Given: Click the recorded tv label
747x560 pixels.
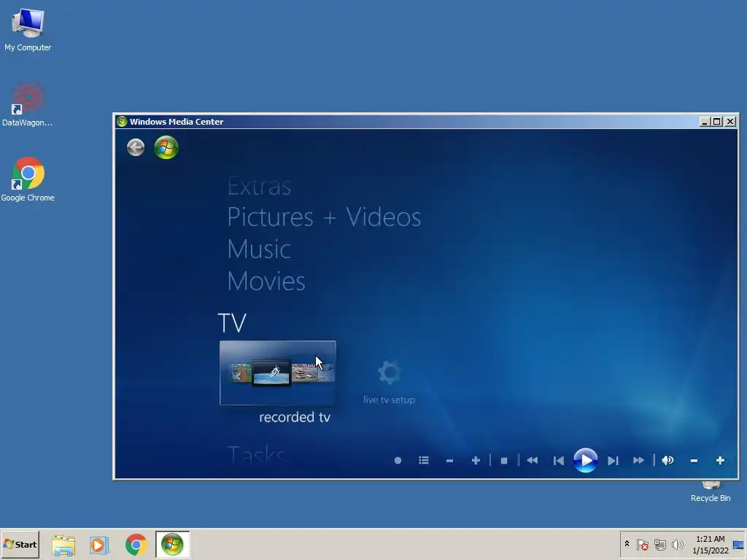Looking at the screenshot, I should tap(295, 417).
